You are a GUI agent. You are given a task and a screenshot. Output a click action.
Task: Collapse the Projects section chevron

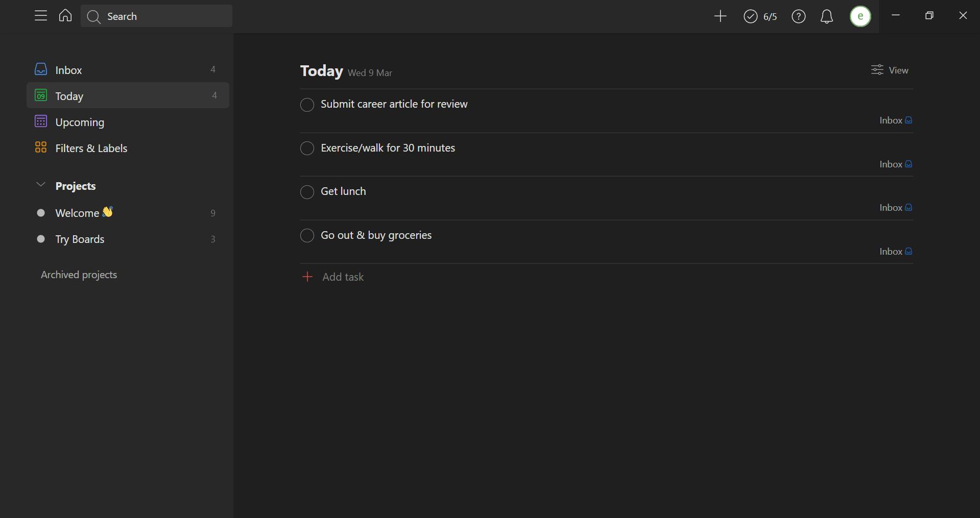click(x=41, y=185)
